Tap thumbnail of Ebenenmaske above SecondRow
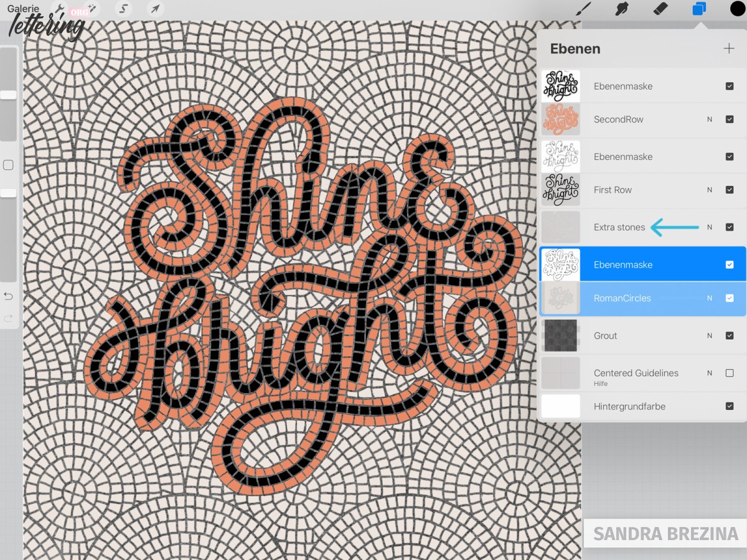The height and width of the screenshot is (560, 747). (561, 86)
